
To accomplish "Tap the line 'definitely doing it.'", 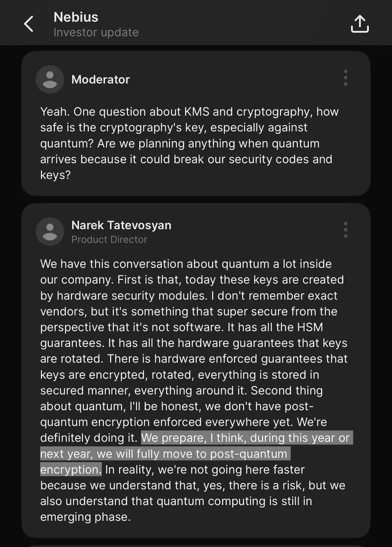I will (89, 438).
